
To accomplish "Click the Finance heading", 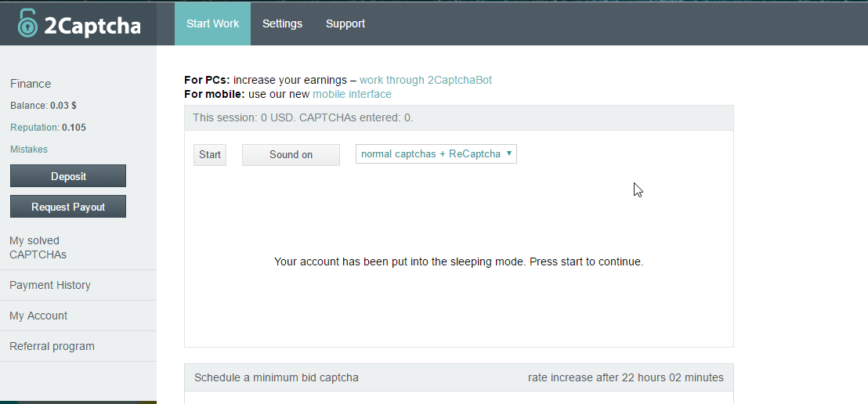I will pos(31,84).
